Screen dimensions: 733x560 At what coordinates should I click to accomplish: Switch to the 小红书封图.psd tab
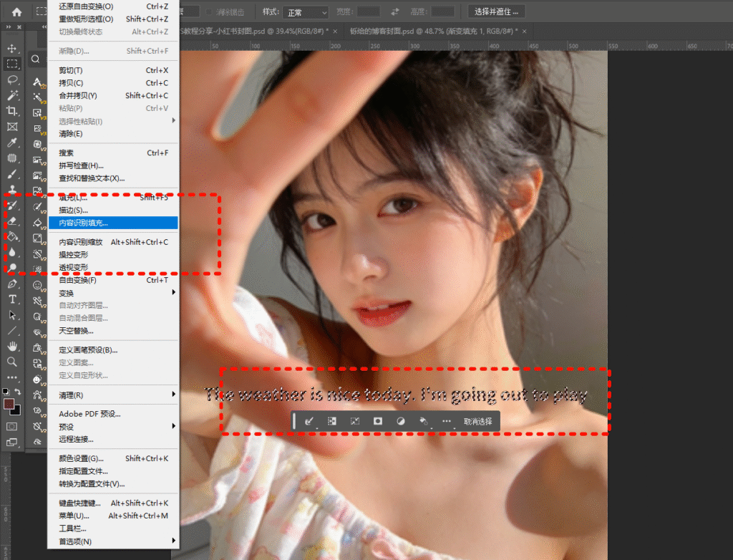click(x=261, y=32)
